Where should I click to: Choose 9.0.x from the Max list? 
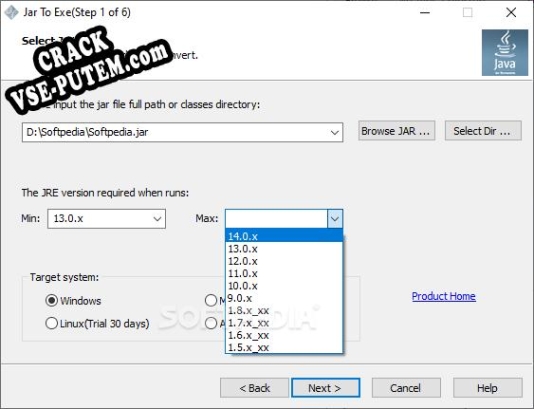284,298
